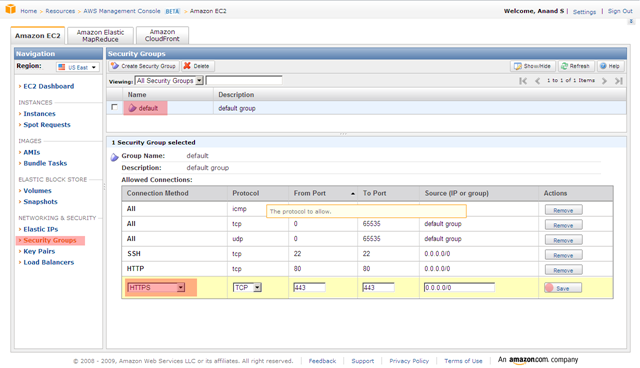Remove the SSH connection rule
This screenshot has height=368, width=640.
pos(563,255)
